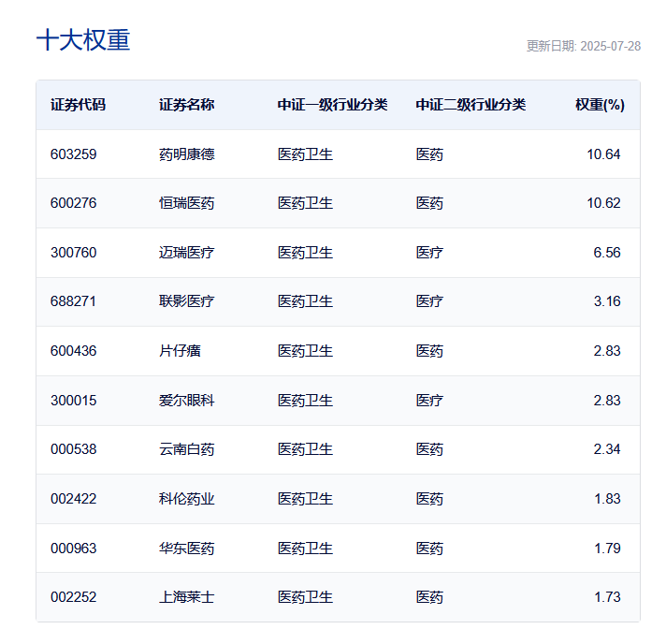
Task: Select stock code 000963
Action: [74, 549]
